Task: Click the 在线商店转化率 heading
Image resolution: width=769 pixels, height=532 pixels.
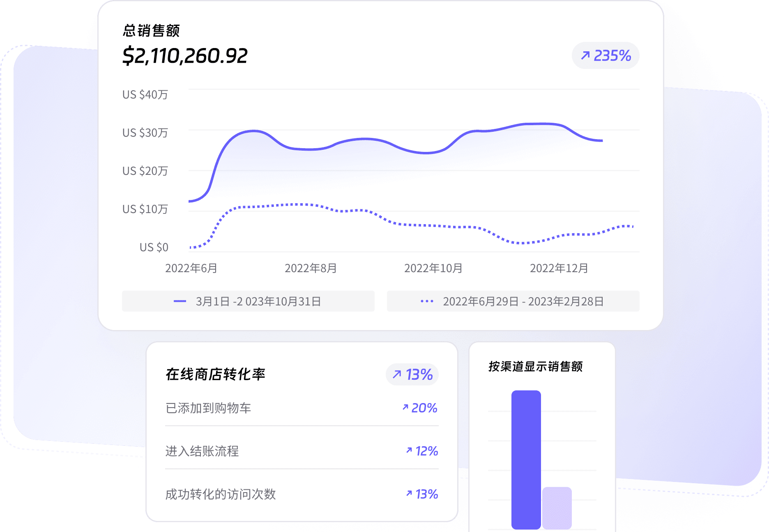Action: (215, 374)
